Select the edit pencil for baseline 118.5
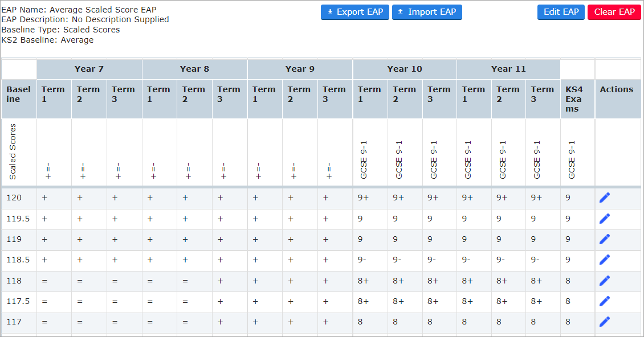 pos(605,260)
